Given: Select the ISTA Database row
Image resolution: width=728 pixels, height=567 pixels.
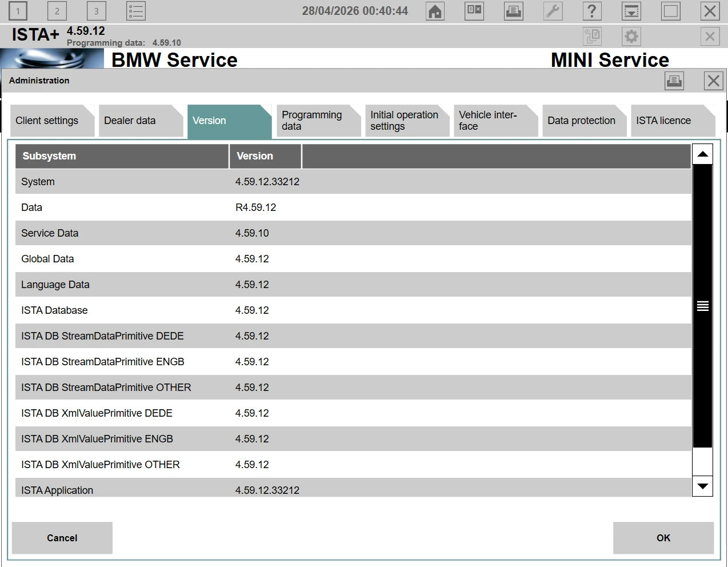Looking at the screenshot, I should (353, 310).
